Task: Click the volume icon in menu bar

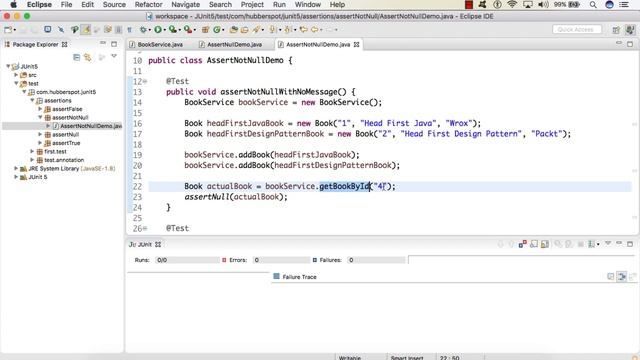Action: click(543, 4)
